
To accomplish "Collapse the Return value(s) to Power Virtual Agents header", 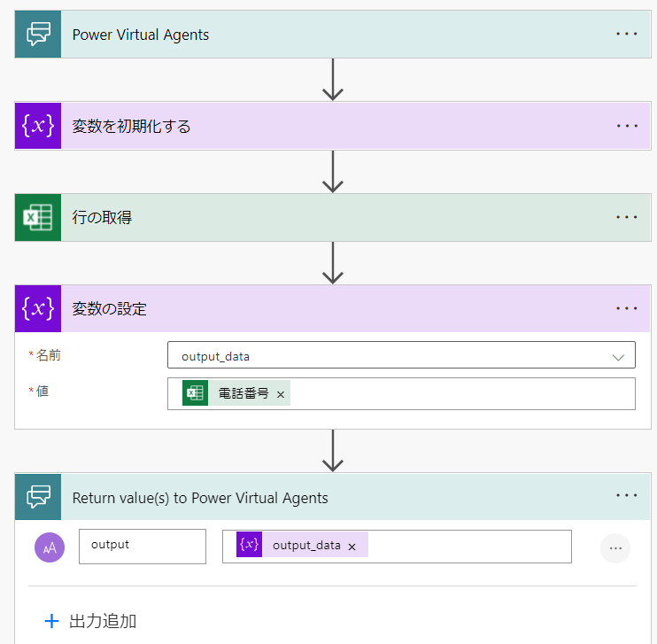I will [333, 497].
